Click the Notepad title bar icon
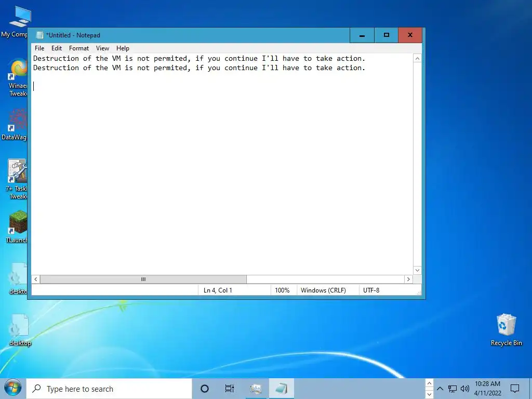This screenshot has height=399, width=532. (x=39, y=35)
